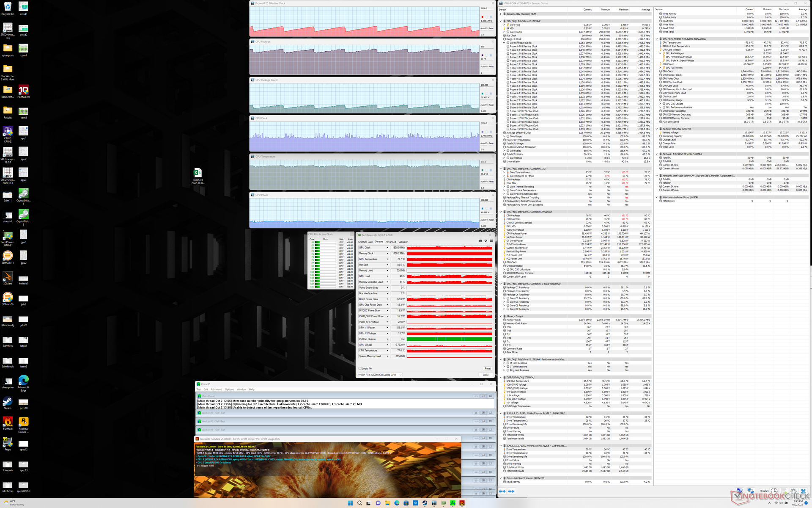The image size is (812, 508).
Task: Open the GPU Clock sensor dropdown in GPU-Z
Action: [387, 248]
